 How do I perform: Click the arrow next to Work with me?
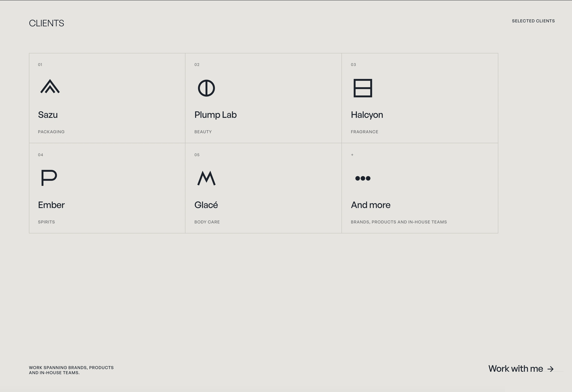(x=551, y=369)
